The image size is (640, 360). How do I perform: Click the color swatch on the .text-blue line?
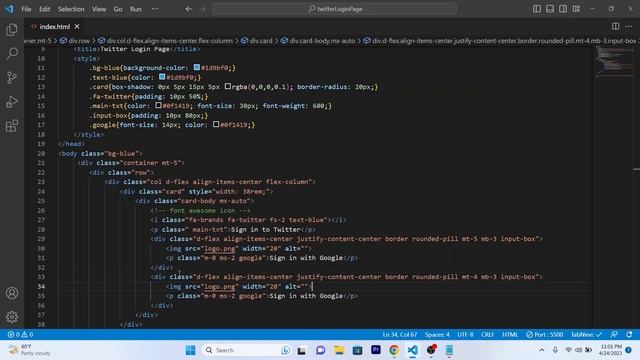point(162,77)
